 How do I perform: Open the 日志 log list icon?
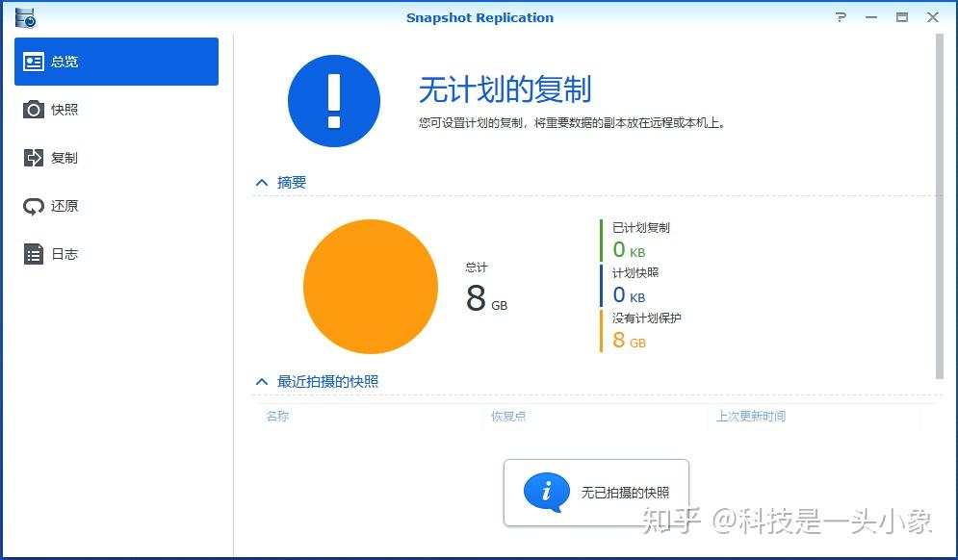[x=33, y=254]
